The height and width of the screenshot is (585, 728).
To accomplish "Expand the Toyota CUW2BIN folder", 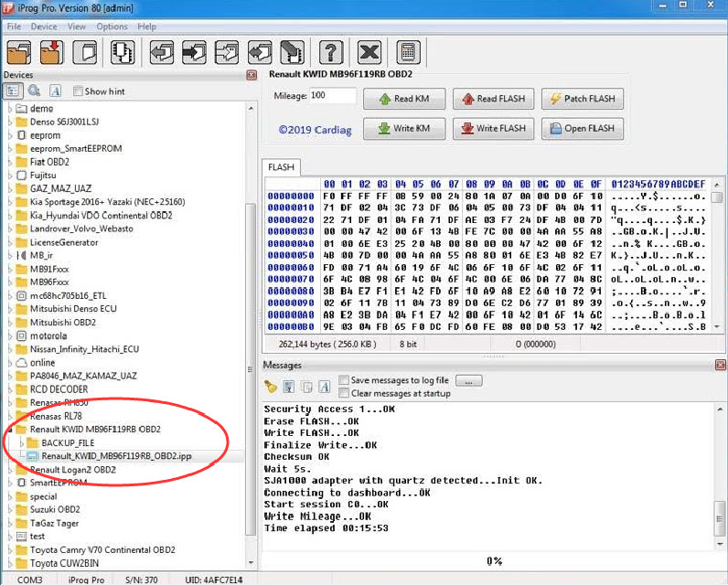I will [10, 563].
